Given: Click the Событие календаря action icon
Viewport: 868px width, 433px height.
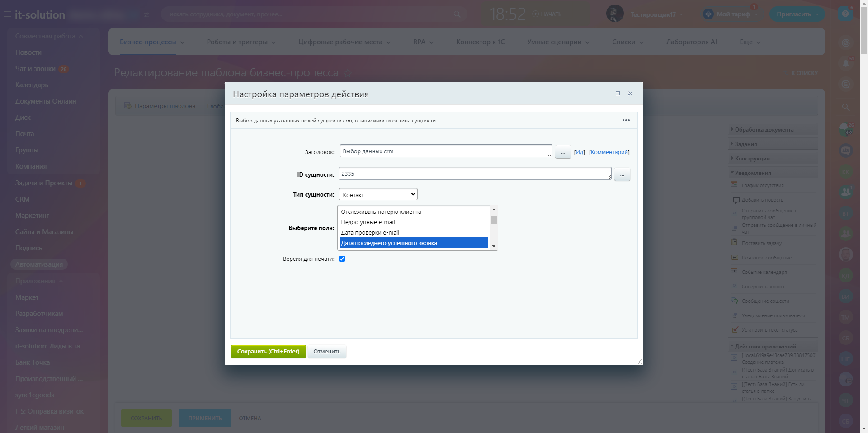Looking at the screenshot, I should point(735,272).
